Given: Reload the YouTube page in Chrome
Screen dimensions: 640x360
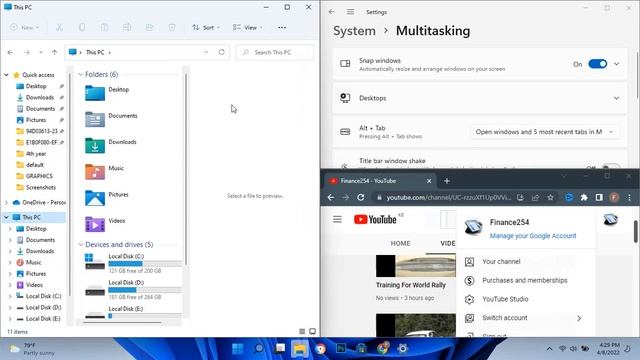Looking at the screenshot, I should point(360,198).
